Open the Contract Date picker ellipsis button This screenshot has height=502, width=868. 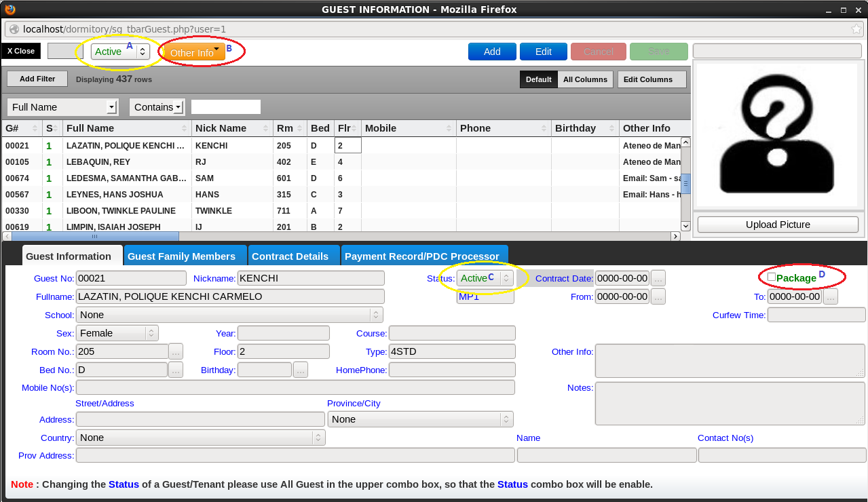point(658,278)
